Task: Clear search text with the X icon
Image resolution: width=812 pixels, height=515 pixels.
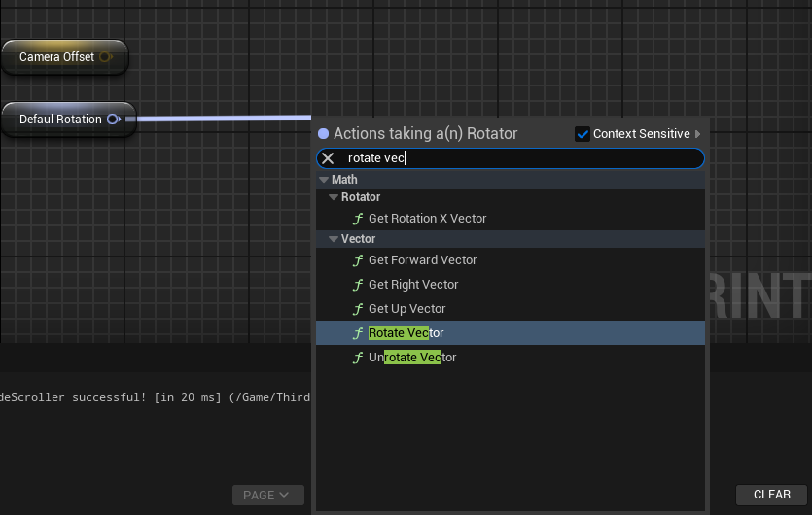Action: pos(329,158)
